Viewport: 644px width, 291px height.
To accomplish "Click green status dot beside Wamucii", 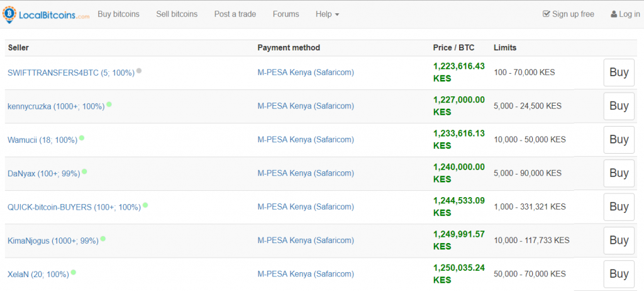I will click(82, 139).
